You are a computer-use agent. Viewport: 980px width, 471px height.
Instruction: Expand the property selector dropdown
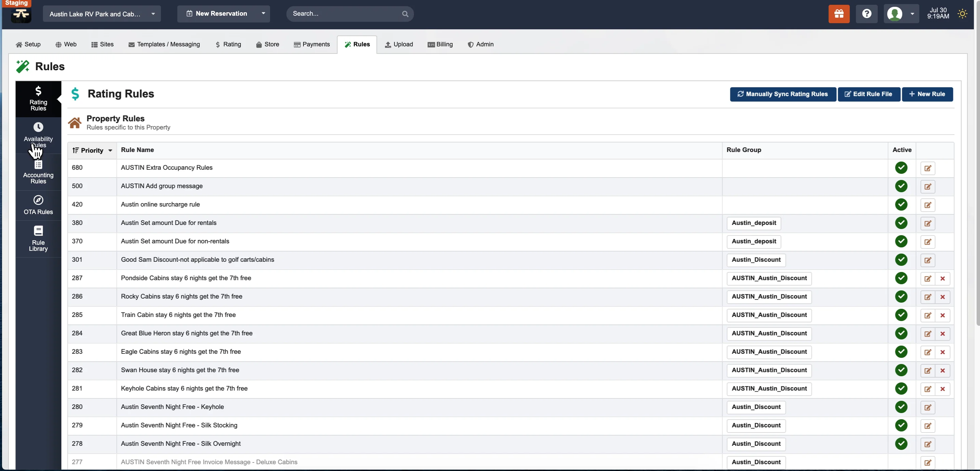[x=153, y=14]
